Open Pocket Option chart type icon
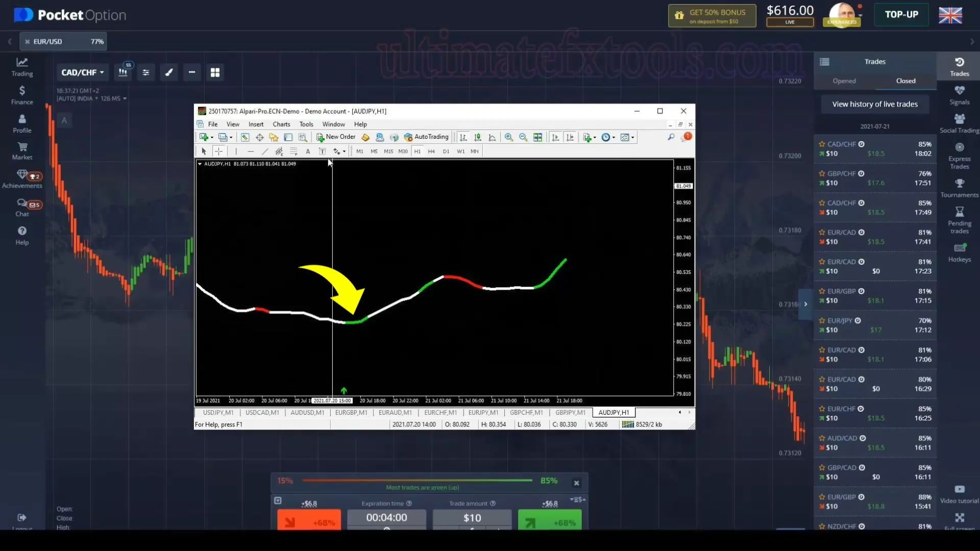This screenshot has height=551, width=980. (123, 72)
